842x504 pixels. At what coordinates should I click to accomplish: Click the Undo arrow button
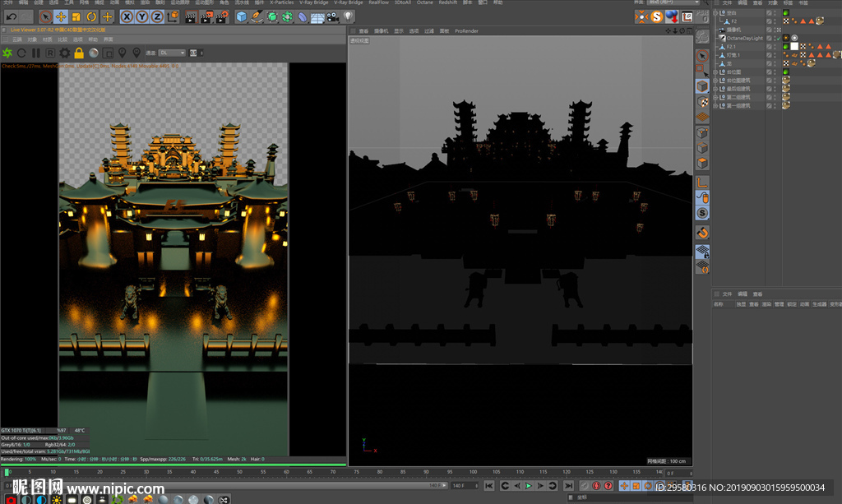click(x=12, y=16)
